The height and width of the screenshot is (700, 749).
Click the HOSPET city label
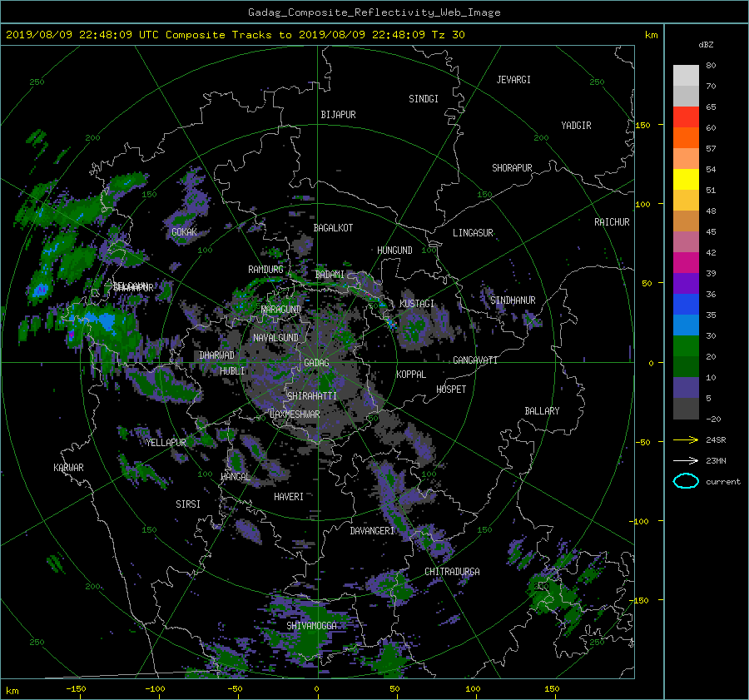(451, 390)
